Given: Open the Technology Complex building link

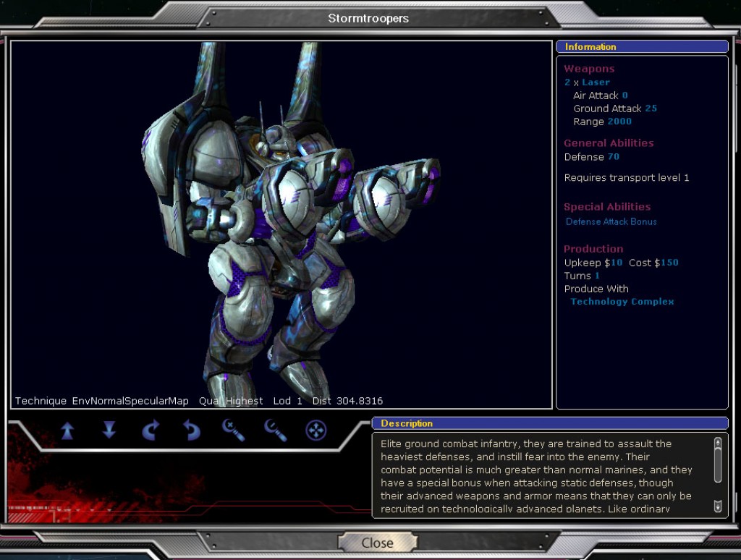Looking at the screenshot, I should point(622,302).
